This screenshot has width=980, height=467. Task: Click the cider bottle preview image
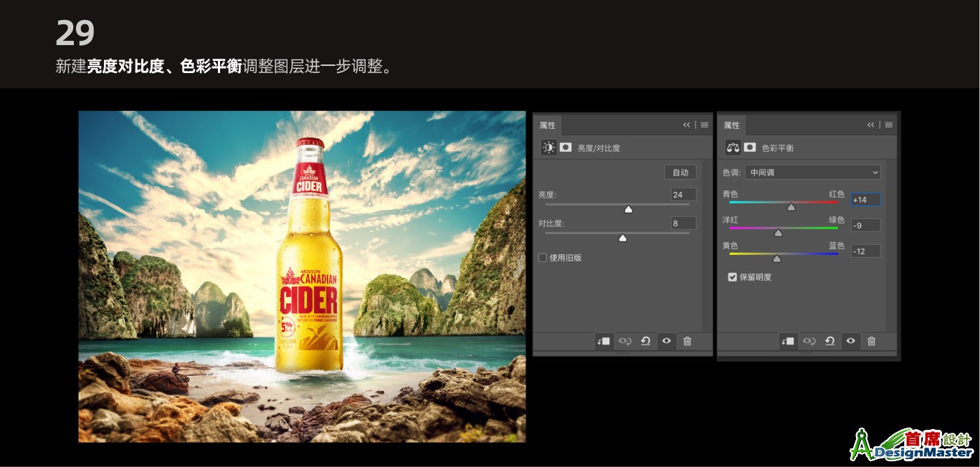pos(302,276)
